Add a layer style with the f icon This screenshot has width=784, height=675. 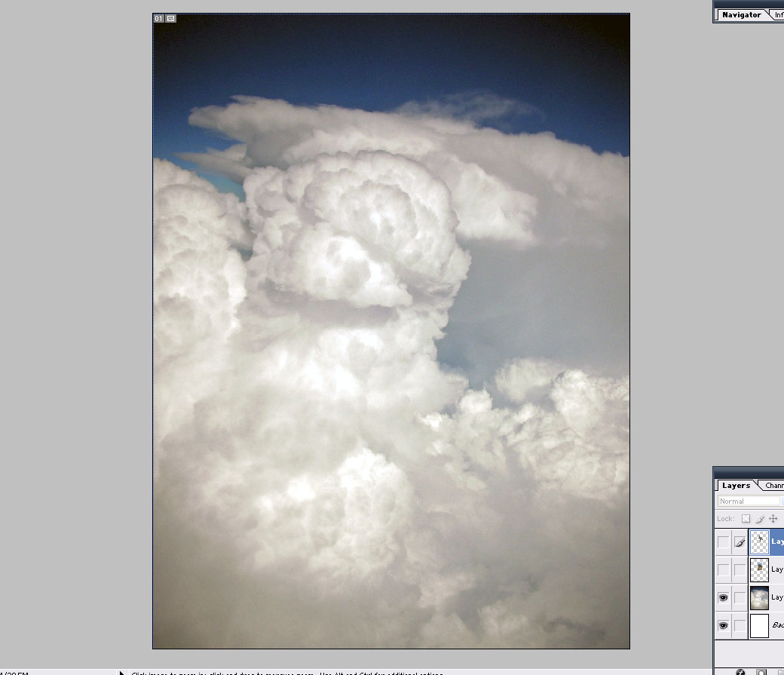tap(740, 672)
